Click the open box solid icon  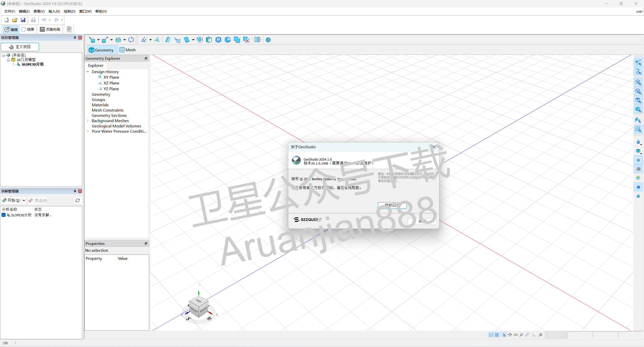tap(228, 40)
